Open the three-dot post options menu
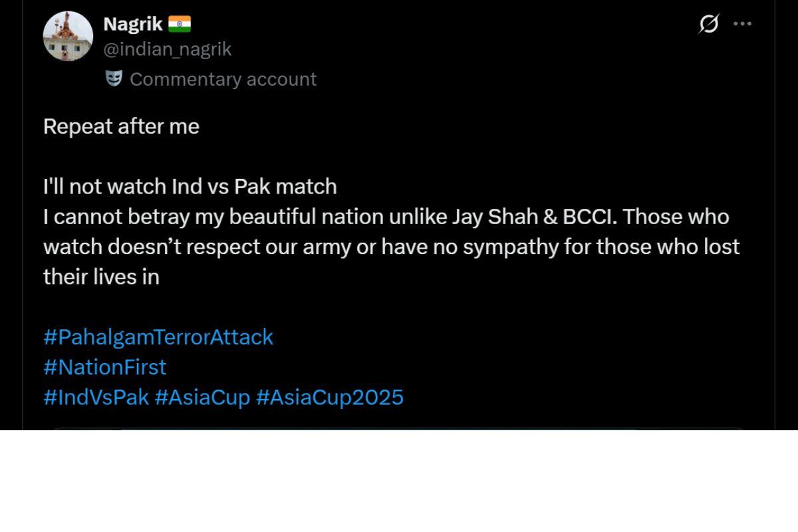798x532 pixels. 742,23
